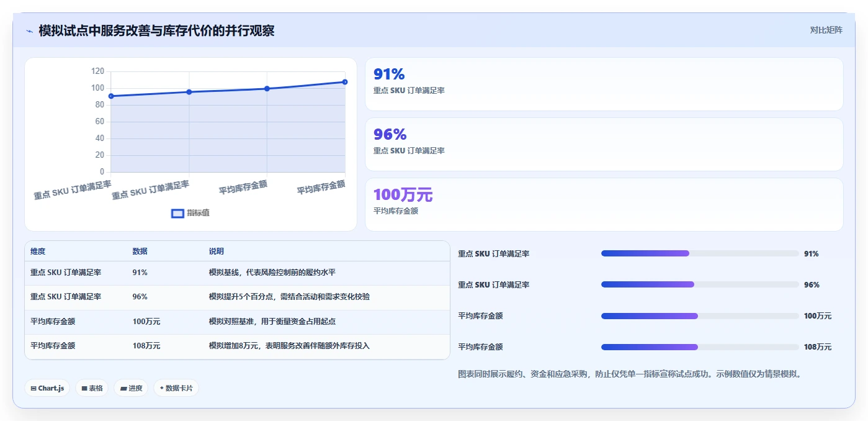Click the 108万元 progress bar
Image resolution: width=868 pixels, height=421 pixels.
pyautogui.click(x=700, y=347)
